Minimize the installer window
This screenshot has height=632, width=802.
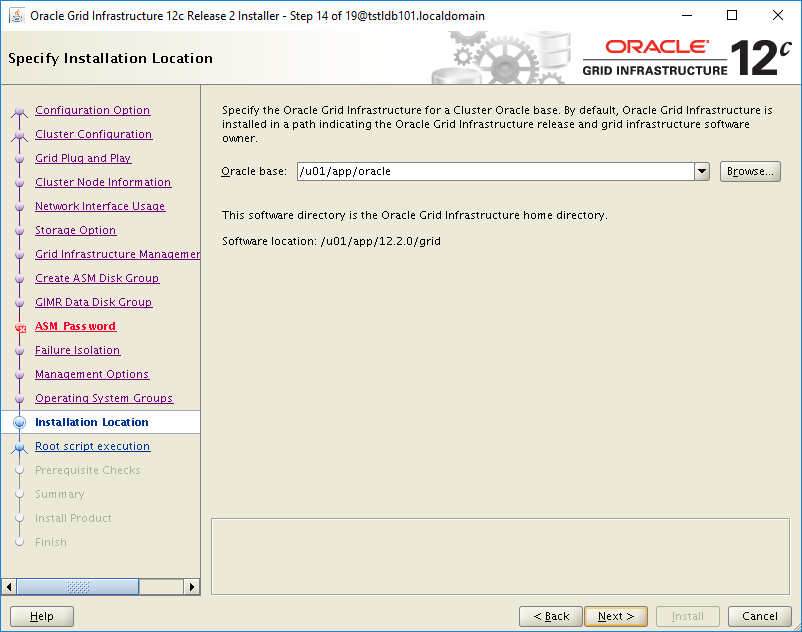click(687, 15)
